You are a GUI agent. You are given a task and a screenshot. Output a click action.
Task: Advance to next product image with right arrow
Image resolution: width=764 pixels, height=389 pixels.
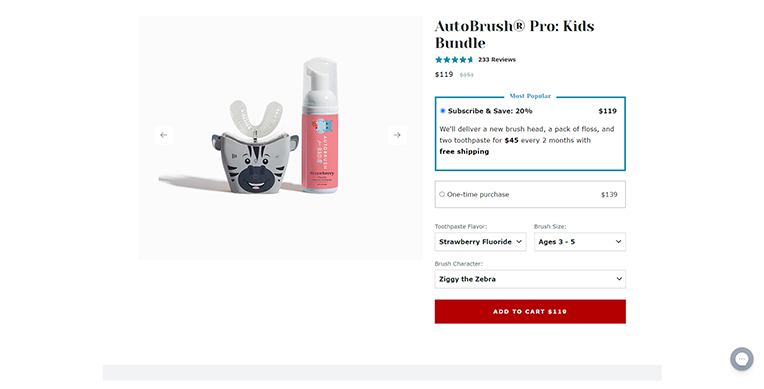tap(397, 135)
